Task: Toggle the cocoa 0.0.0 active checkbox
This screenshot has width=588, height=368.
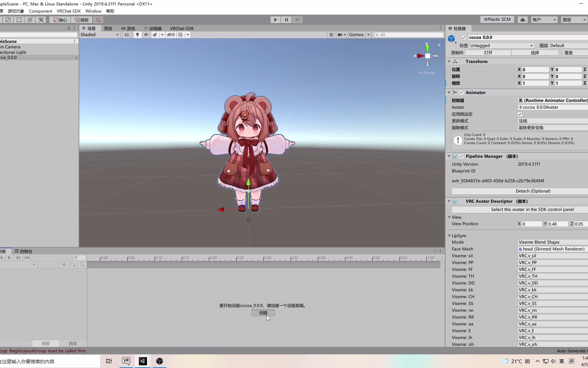Action: pyautogui.click(x=463, y=37)
